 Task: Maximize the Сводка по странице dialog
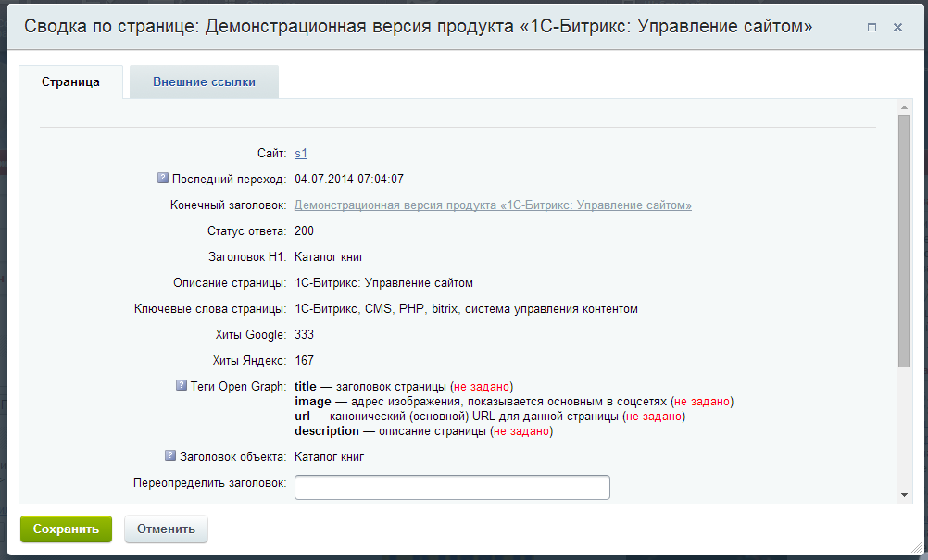point(872,28)
